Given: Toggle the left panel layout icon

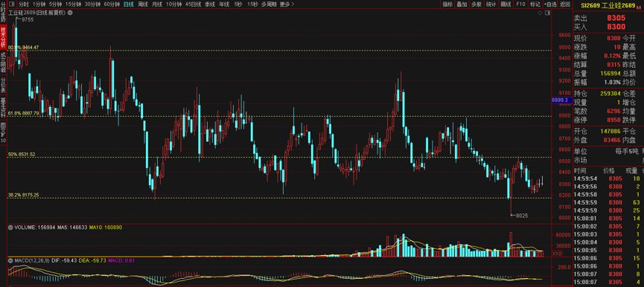Looking at the screenshot, I should tap(13, 4).
